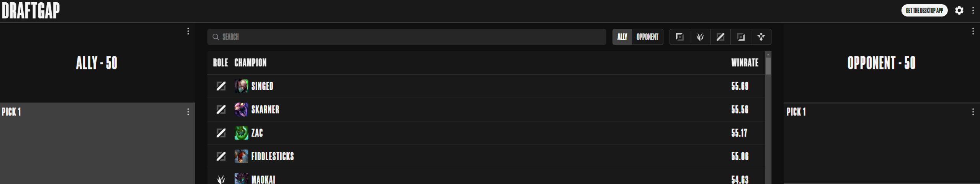Click Skarner's mid role icon
The width and height of the screenshot is (980, 184).
[221, 110]
